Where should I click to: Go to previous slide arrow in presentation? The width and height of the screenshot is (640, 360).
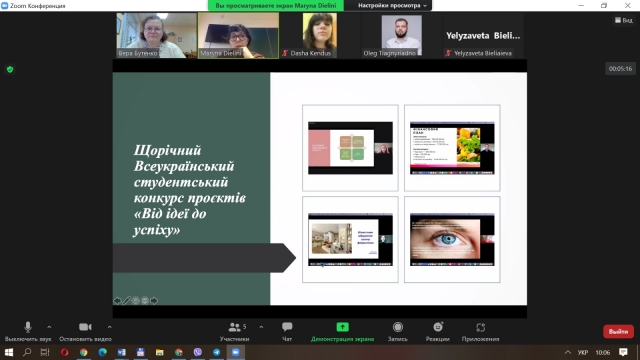(x=118, y=301)
